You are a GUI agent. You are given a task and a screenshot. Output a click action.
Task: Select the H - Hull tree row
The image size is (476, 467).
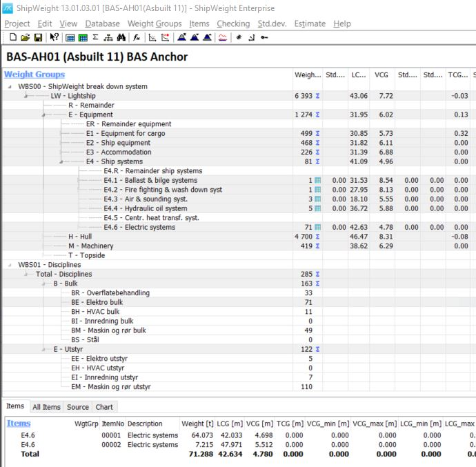click(x=81, y=237)
